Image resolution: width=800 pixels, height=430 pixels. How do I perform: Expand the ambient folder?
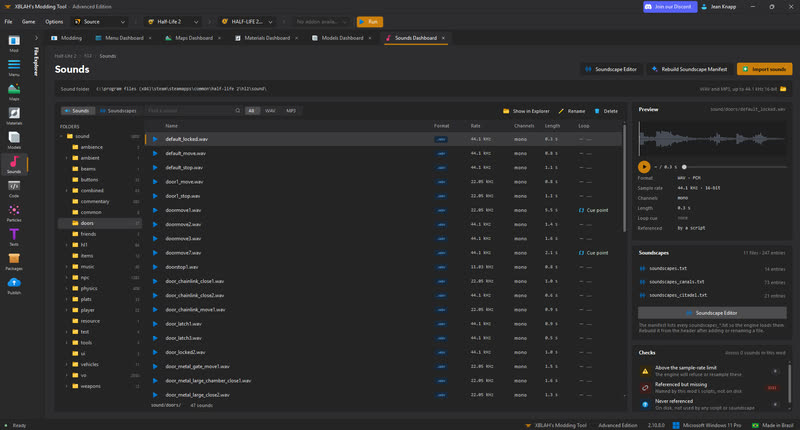pos(67,158)
